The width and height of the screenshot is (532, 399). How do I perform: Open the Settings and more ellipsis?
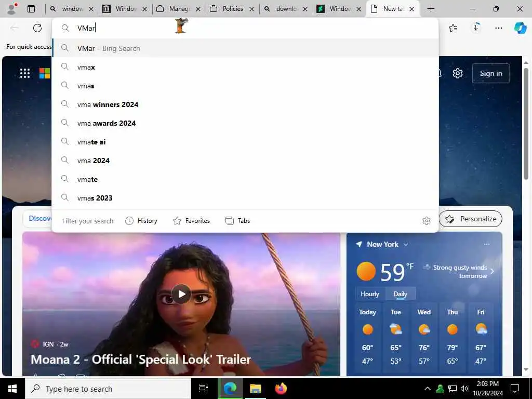pos(498,28)
